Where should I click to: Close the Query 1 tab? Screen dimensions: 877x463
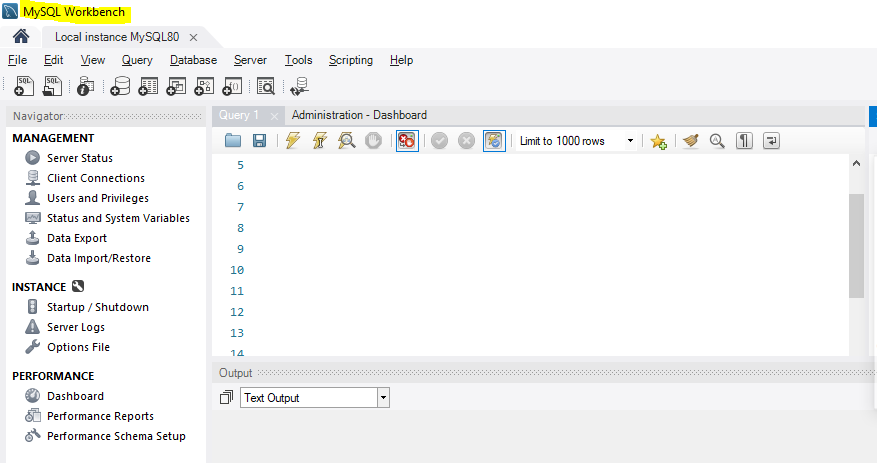274,116
